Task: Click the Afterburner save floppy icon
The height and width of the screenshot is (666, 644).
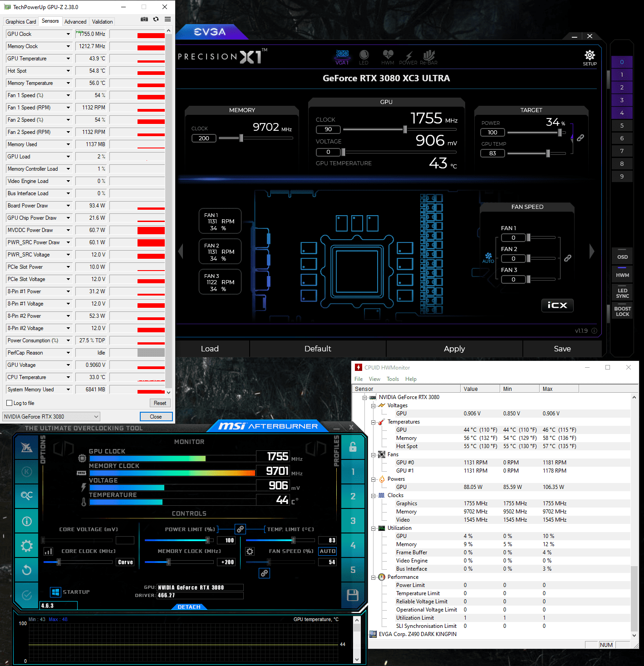Action: 353,595
